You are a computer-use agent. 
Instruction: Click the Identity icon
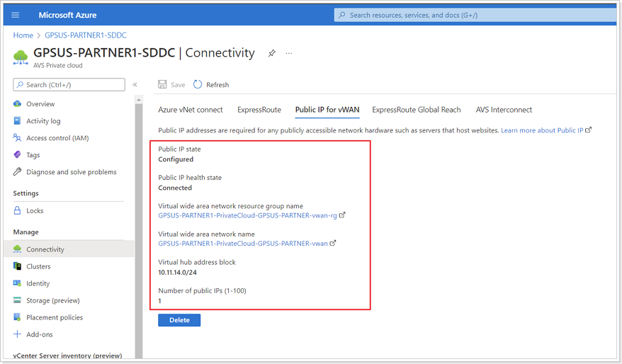coord(17,283)
